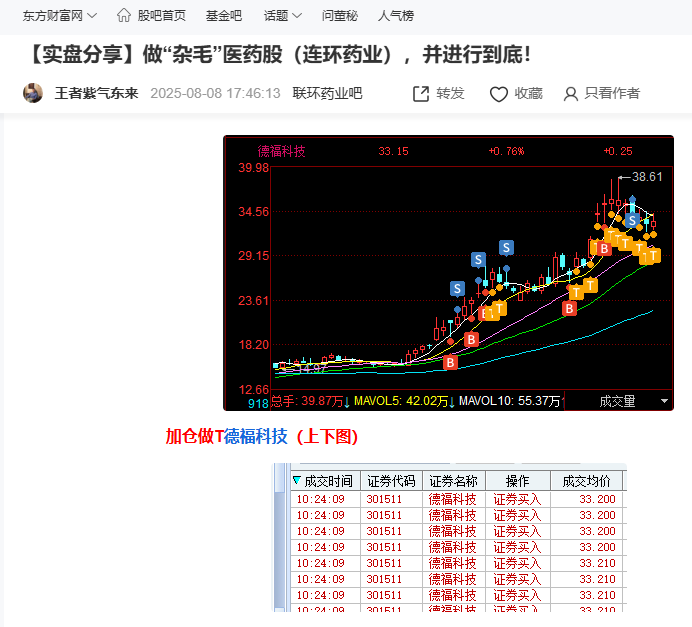Click the 转发 share icon

click(421, 94)
